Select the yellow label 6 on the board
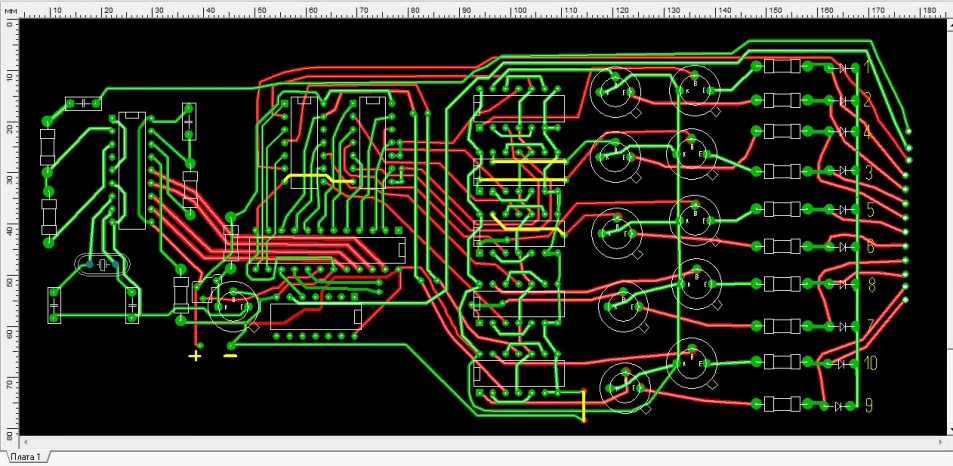This screenshot has width=953, height=466. coord(870,246)
